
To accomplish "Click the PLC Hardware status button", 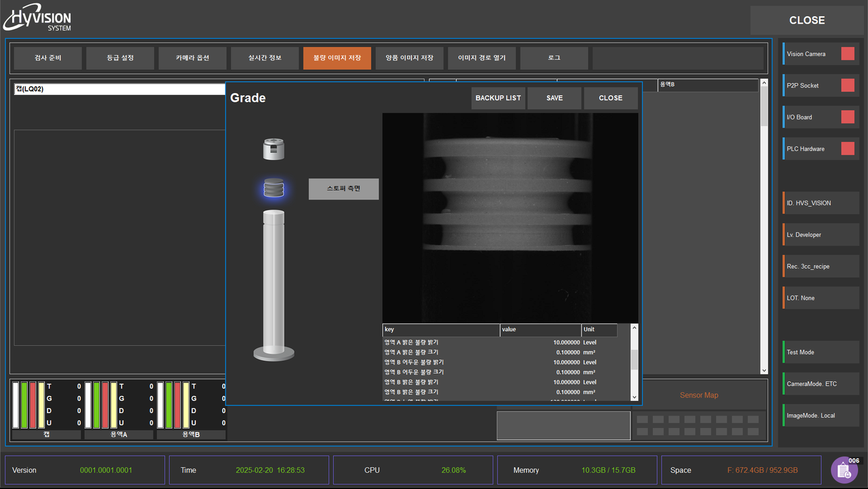I will (820, 149).
